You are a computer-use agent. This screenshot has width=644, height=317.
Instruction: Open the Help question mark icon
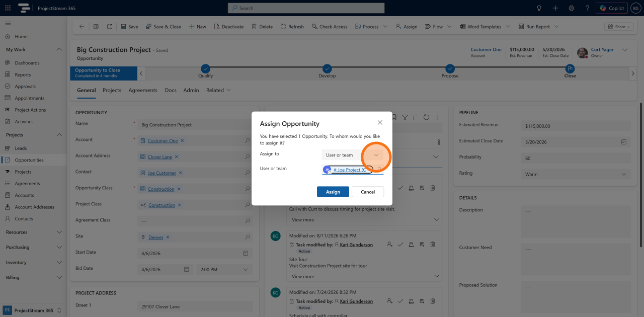pos(587,8)
